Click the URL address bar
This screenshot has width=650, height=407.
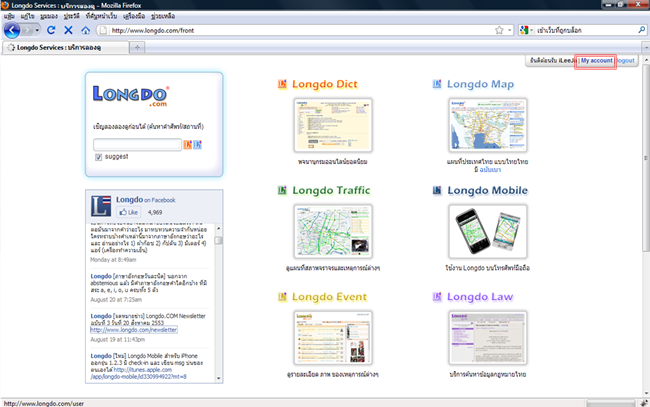(x=296, y=30)
